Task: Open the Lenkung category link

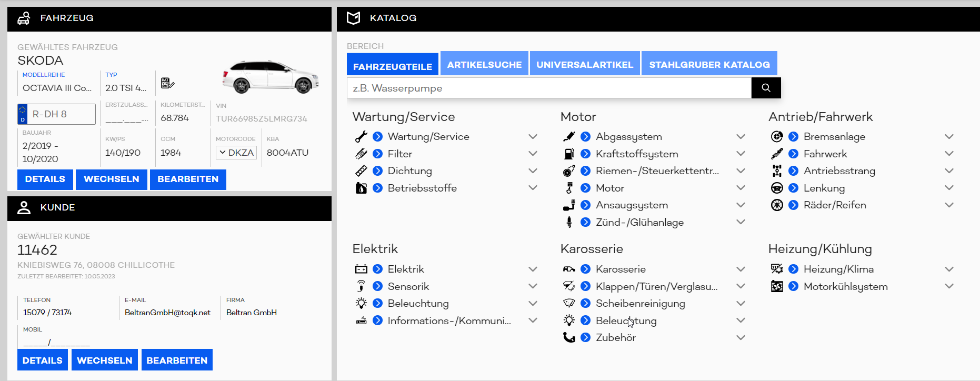Action: click(824, 188)
